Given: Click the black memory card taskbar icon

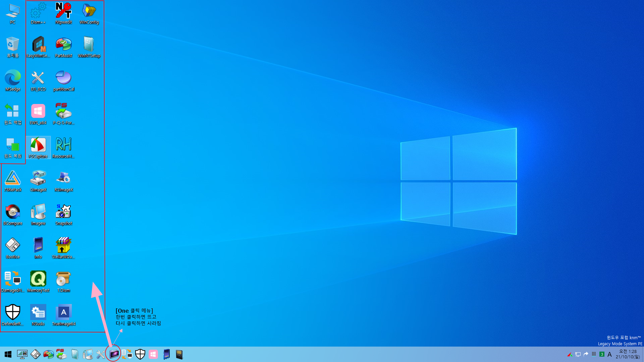Looking at the screenshot, I should (179, 354).
